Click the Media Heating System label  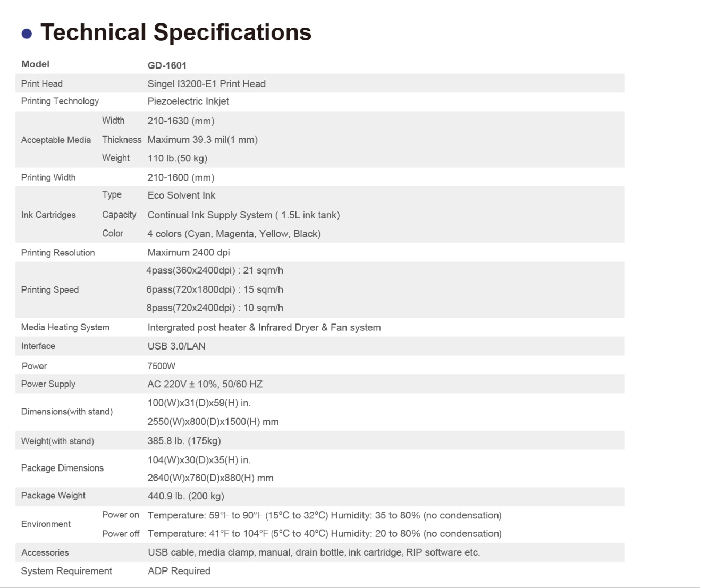tap(65, 327)
